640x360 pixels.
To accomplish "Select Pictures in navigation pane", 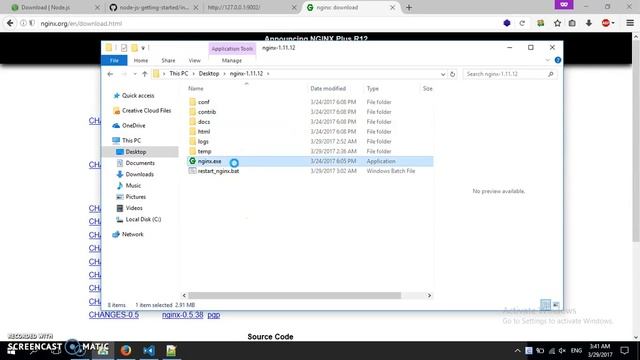I will tap(136, 197).
